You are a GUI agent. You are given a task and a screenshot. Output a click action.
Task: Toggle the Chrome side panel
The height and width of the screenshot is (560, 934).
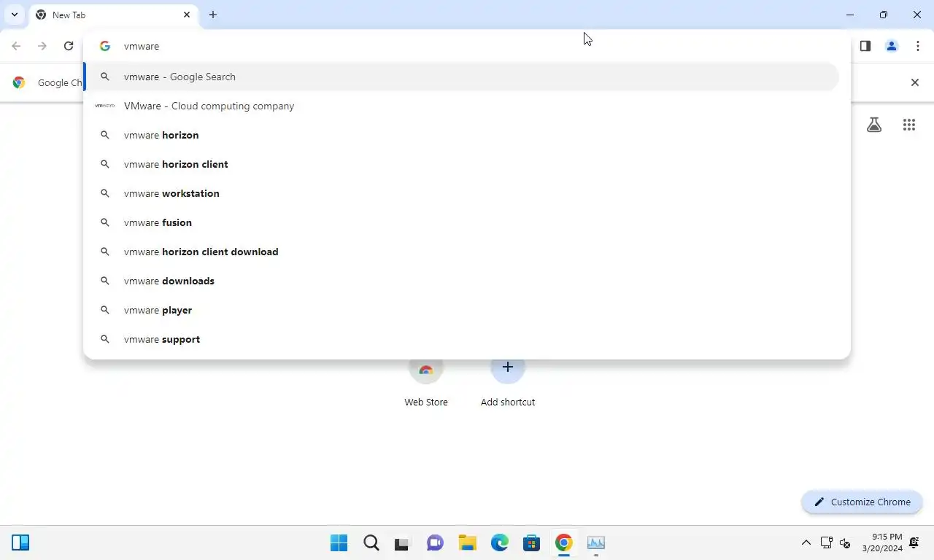tap(865, 46)
